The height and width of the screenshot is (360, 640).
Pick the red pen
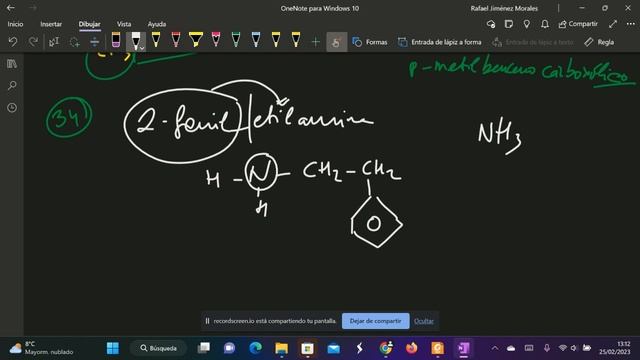tap(176, 40)
